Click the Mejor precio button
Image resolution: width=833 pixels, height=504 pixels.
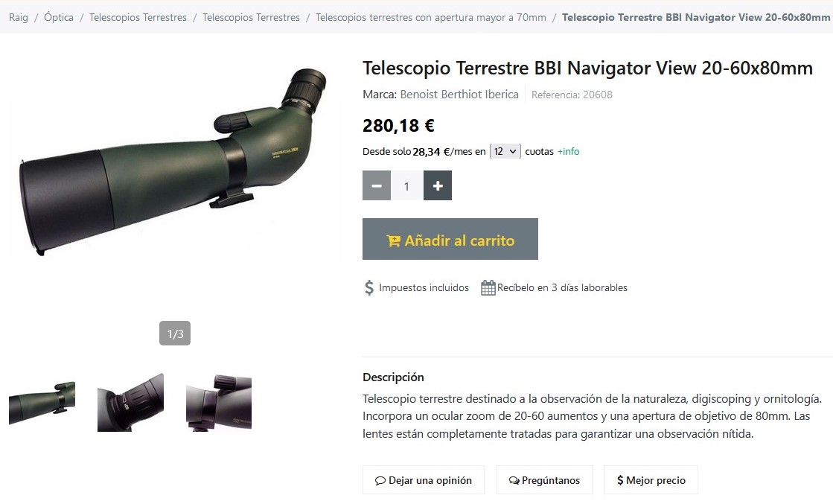651,480
